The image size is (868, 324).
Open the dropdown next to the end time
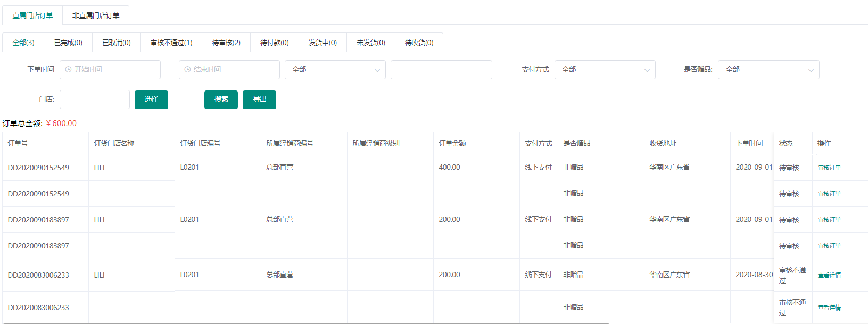pos(335,70)
